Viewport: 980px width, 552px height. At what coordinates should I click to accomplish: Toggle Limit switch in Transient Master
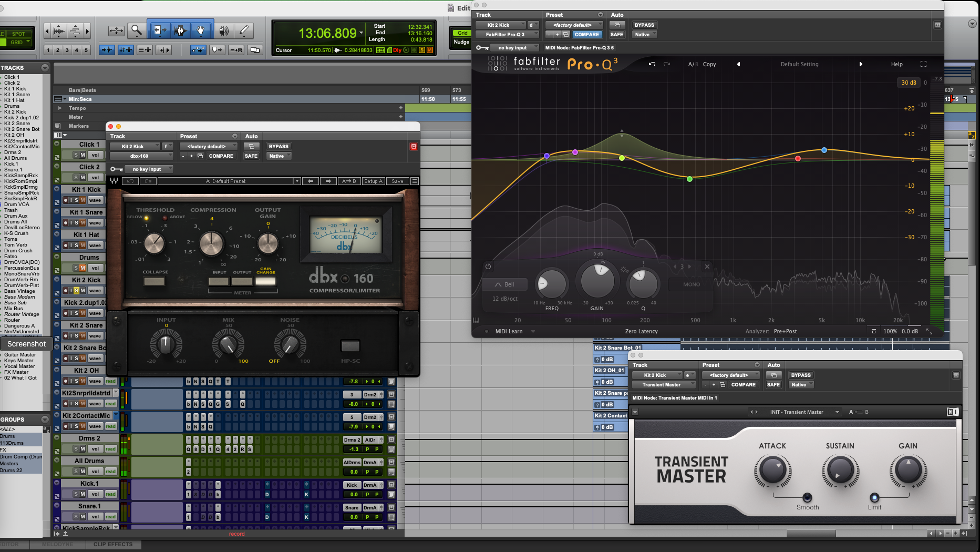point(874,497)
